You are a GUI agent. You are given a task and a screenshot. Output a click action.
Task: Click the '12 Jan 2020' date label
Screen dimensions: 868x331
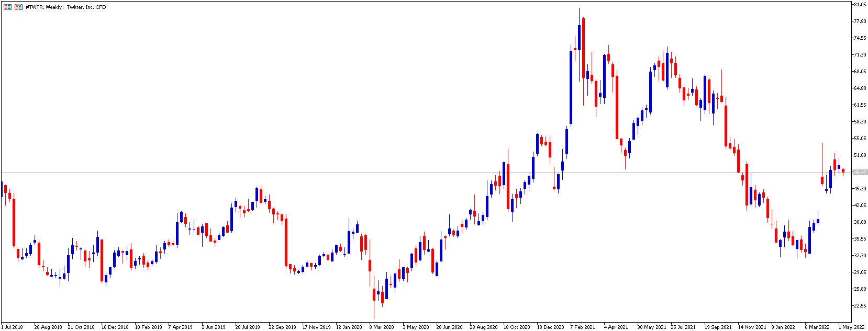[x=349, y=327]
